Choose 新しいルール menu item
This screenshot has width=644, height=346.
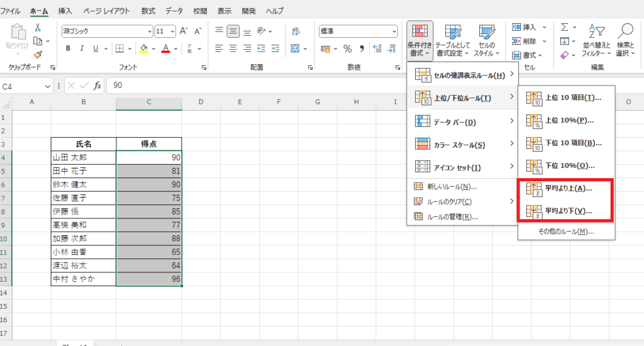[462, 187]
